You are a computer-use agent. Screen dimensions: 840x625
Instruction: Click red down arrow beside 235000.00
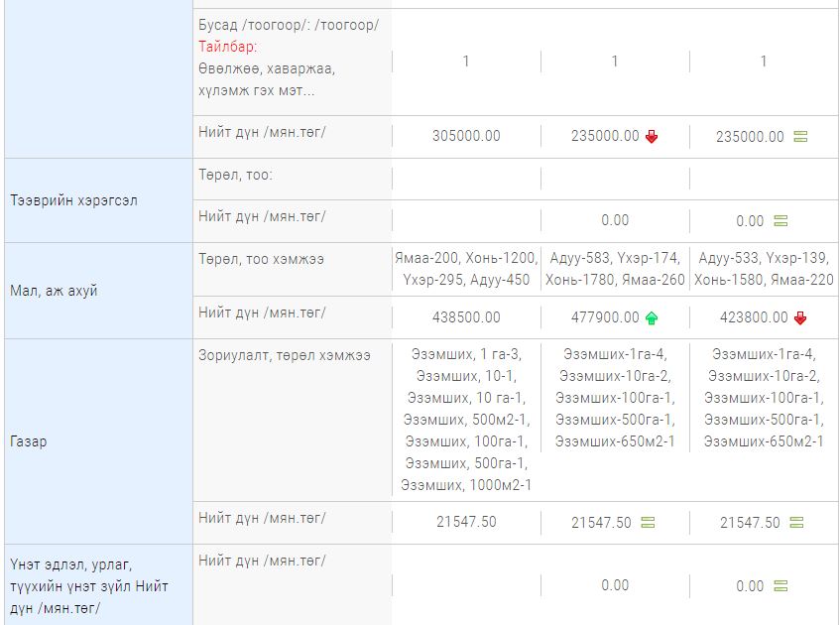click(652, 137)
